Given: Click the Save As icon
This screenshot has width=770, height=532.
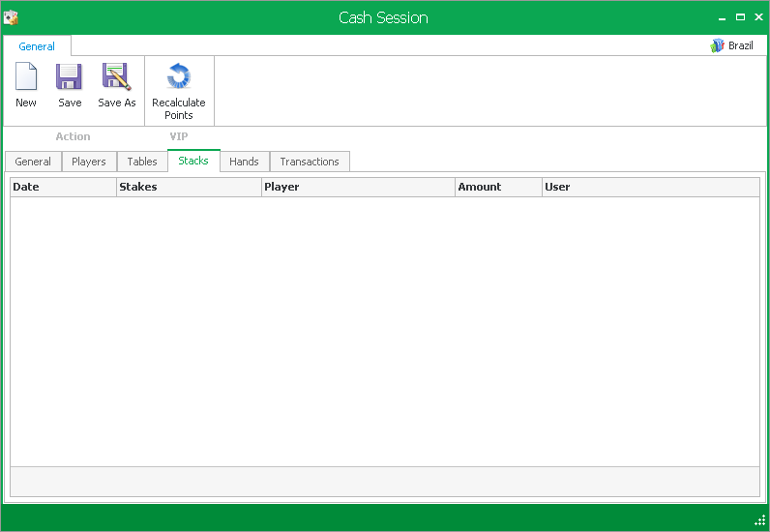Looking at the screenshot, I should pos(116,76).
